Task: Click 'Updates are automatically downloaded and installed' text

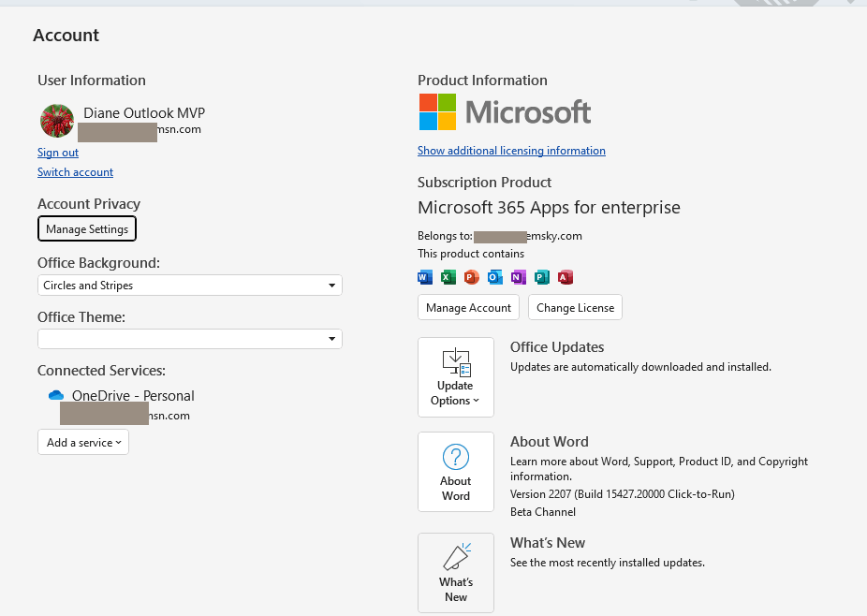Action: click(640, 367)
